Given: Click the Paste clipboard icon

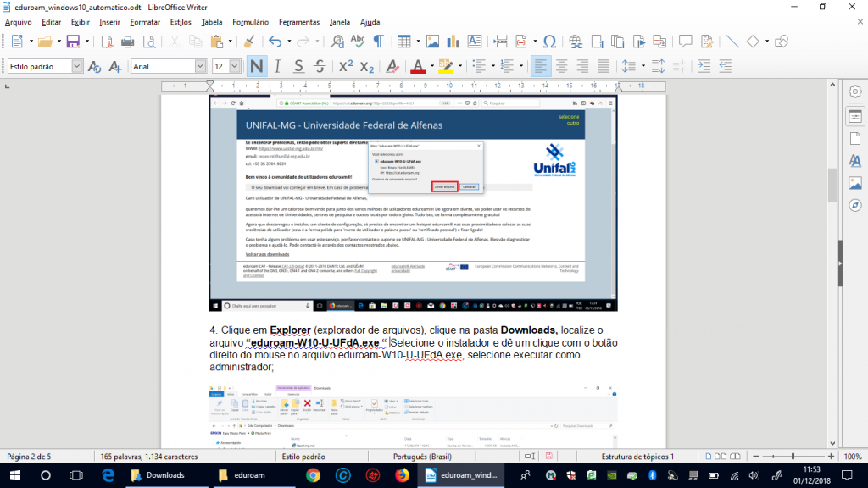Looking at the screenshot, I should 217,42.
